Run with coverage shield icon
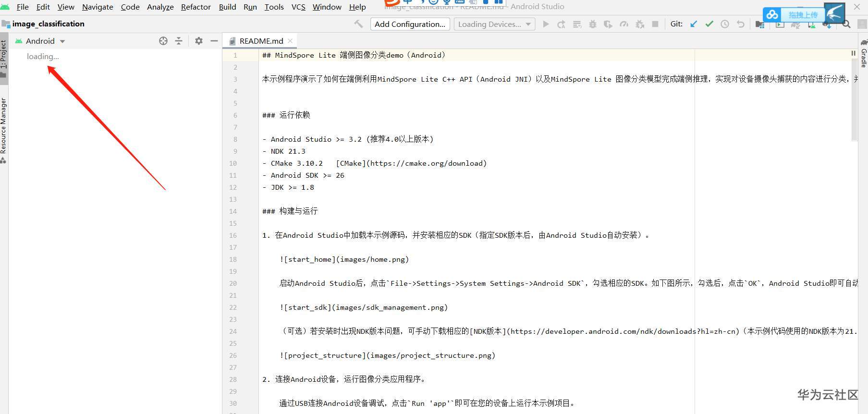Screen dimensions: 868x414 pyautogui.click(x=608, y=24)
